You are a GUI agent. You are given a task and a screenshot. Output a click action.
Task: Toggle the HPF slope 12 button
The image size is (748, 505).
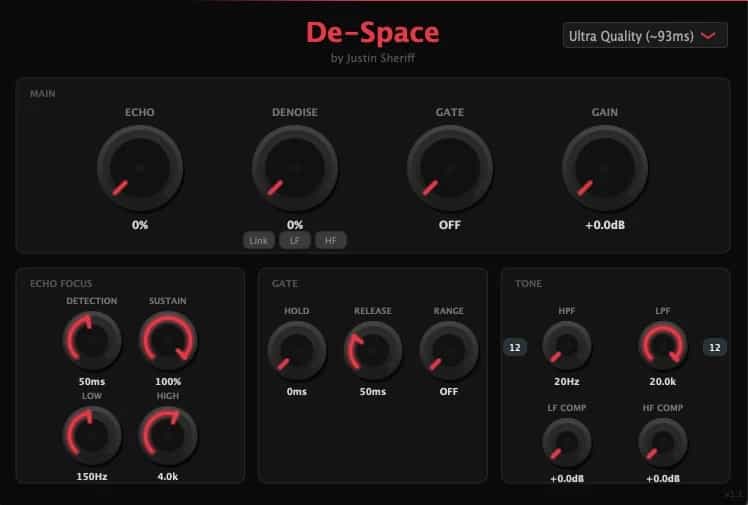click(x=515, y=347)
